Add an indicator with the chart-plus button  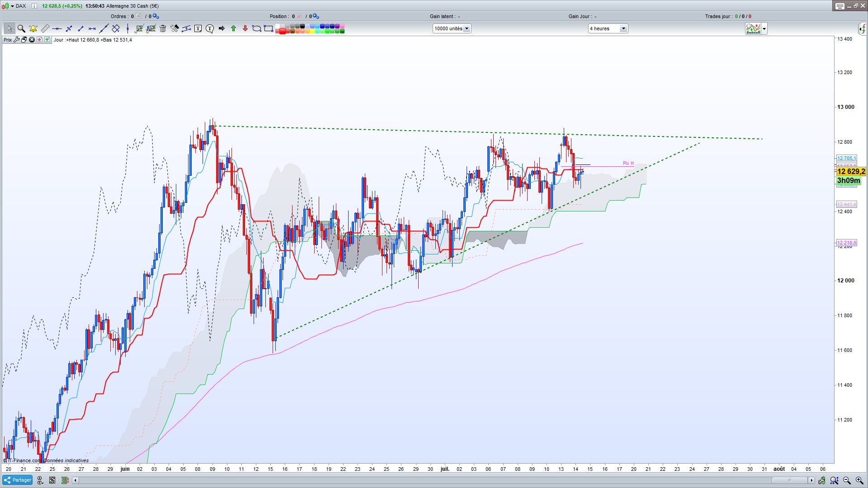point(753,29)
